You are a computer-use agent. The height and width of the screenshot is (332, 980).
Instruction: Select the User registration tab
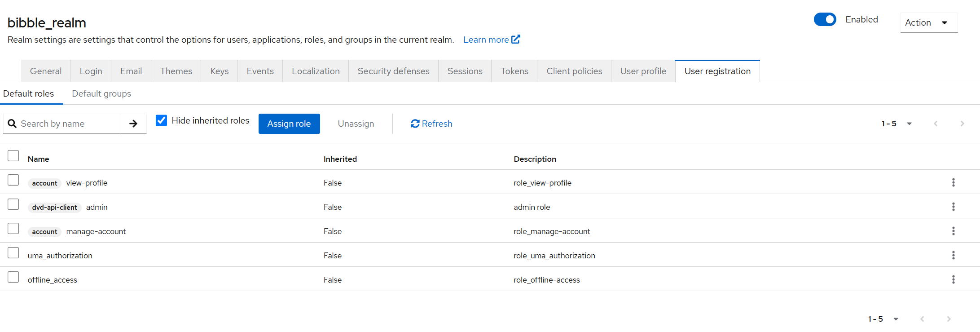[x=717, y=71]
